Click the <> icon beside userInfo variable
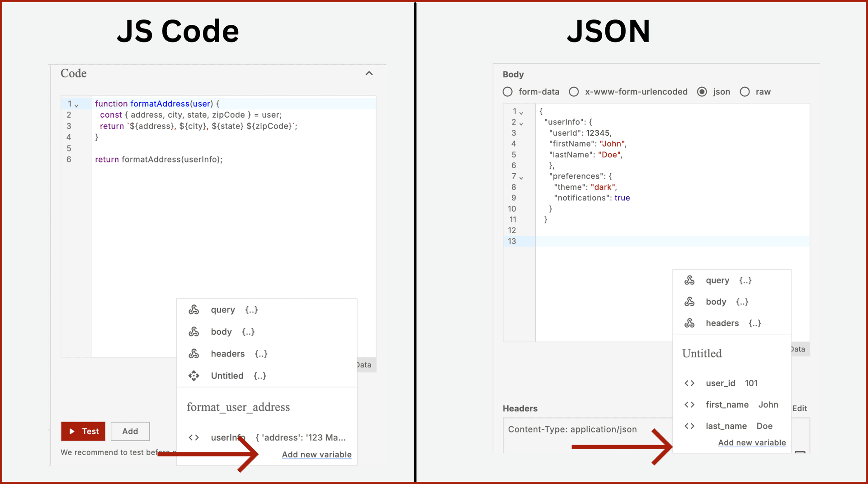The width and height of the screenshot is (868, 484). [193, 437]
